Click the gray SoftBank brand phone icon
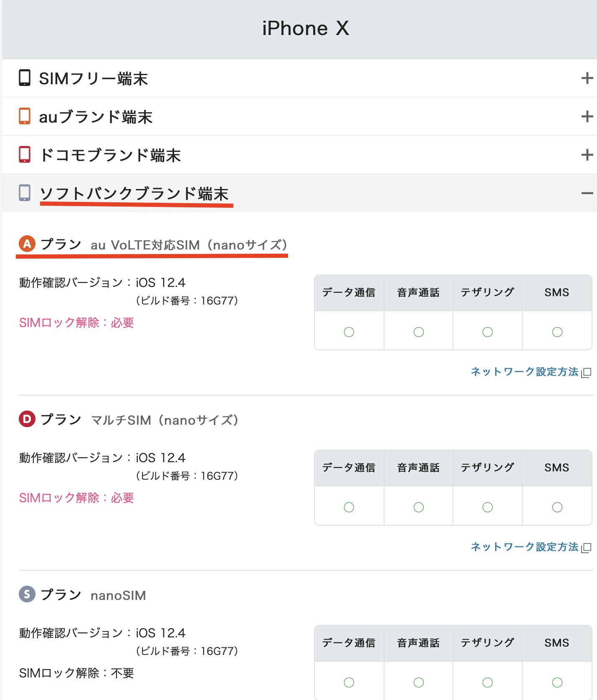The height and width of the screenshot is (700, 597). [25, 193]
